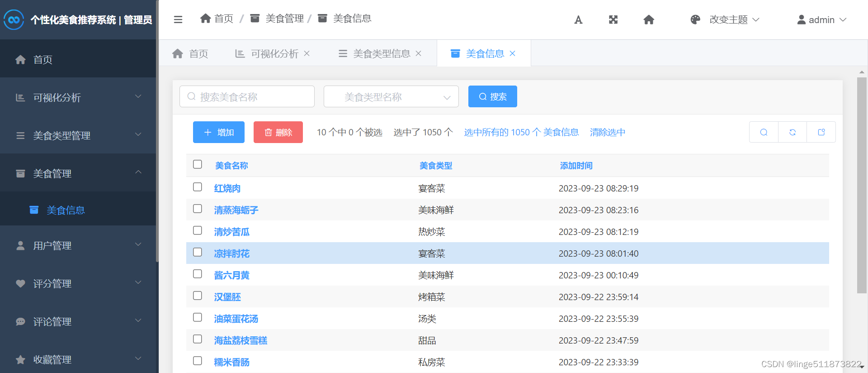Viewport: 868px width, 373px height.
Task: Click the 搜索美食名称 input field
Action: (247, 96)
